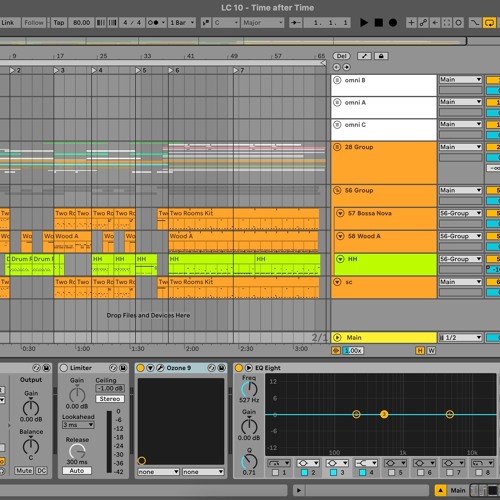Click Limiter hot-swap preset icon
500x500 pixels.
(x=113, y=368)
